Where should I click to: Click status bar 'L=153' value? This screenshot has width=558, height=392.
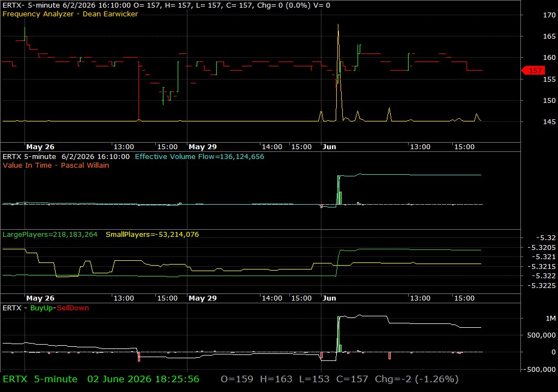coord(314,379)
